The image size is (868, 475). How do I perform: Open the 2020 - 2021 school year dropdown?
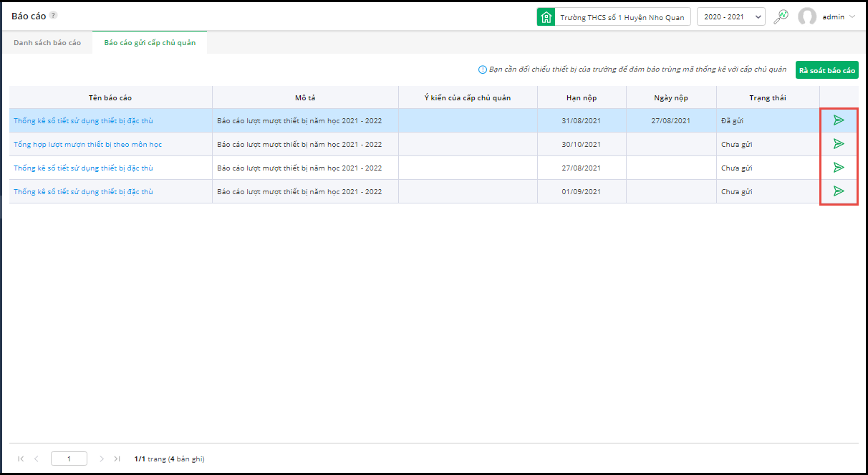click(x=730, y=16)
